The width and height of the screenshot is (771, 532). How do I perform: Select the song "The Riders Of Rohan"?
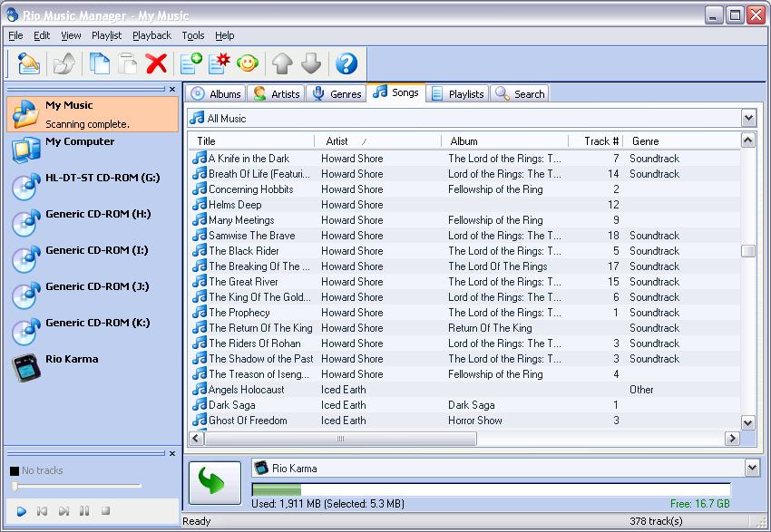tap(464, 343)
